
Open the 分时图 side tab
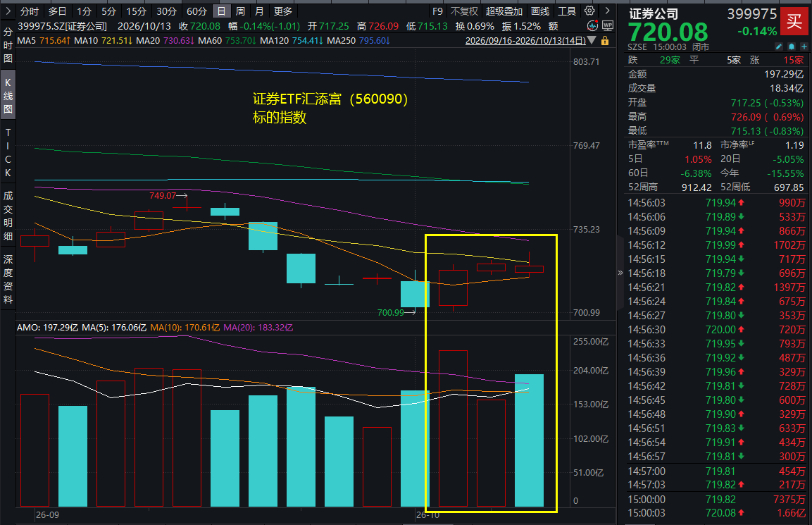(8, 45)
